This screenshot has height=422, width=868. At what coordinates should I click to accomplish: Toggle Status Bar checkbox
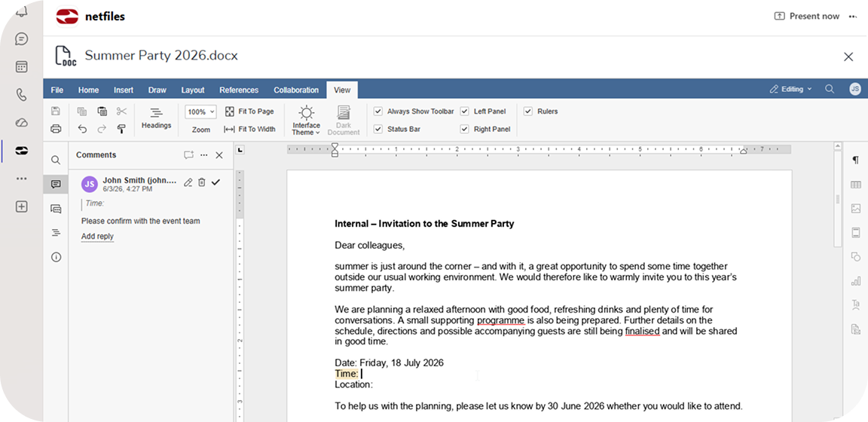pos(378,129)
